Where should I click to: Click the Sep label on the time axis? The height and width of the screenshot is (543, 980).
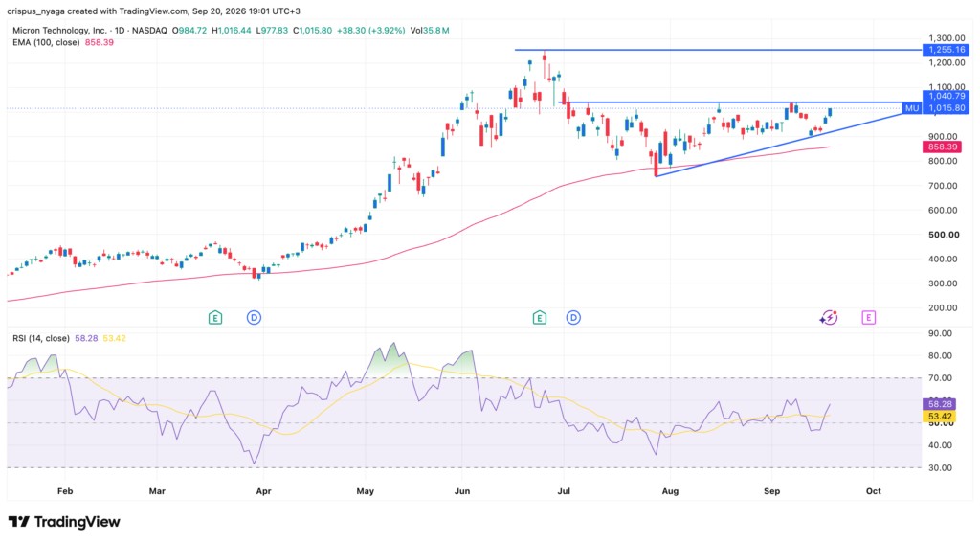click(772, 491)
